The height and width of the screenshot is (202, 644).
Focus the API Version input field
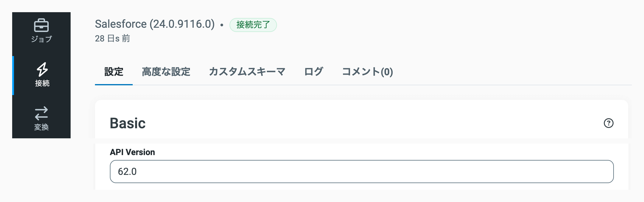(x=362, y=172)
